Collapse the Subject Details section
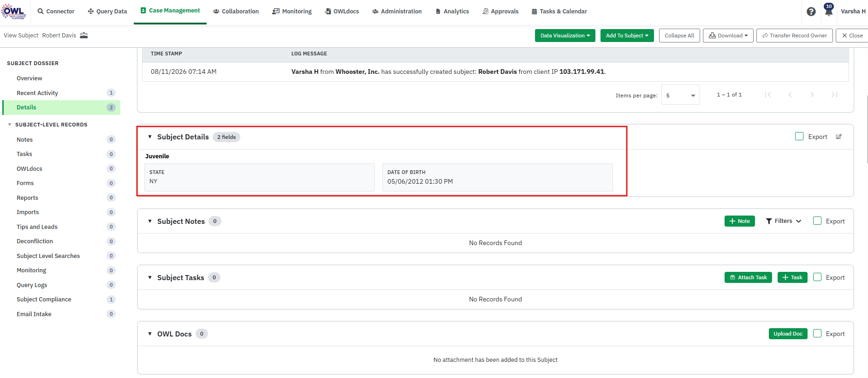868x378 pixels. (x=150, y=137)
